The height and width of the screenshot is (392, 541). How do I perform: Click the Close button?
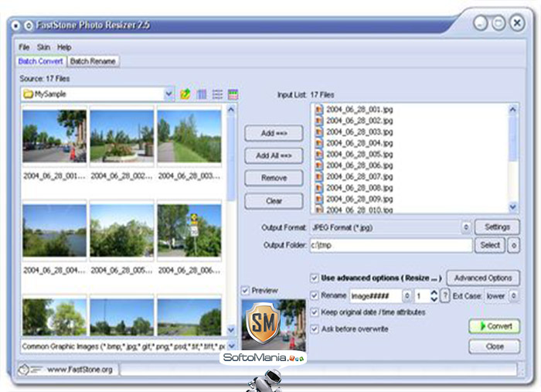pos(495,346)
